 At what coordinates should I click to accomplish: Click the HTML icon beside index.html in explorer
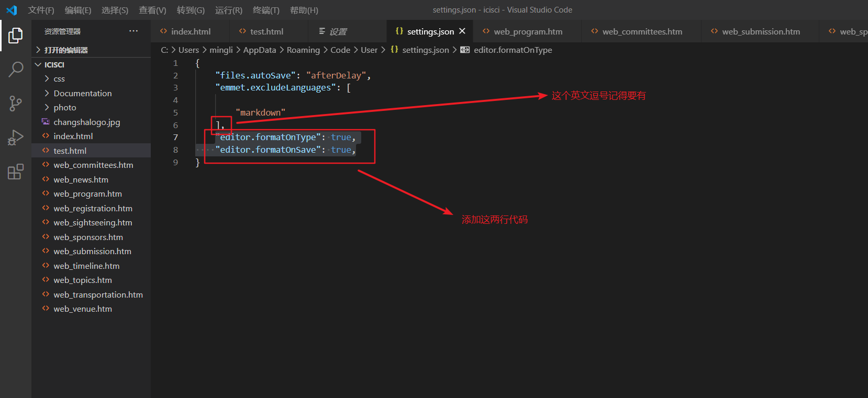46,136
